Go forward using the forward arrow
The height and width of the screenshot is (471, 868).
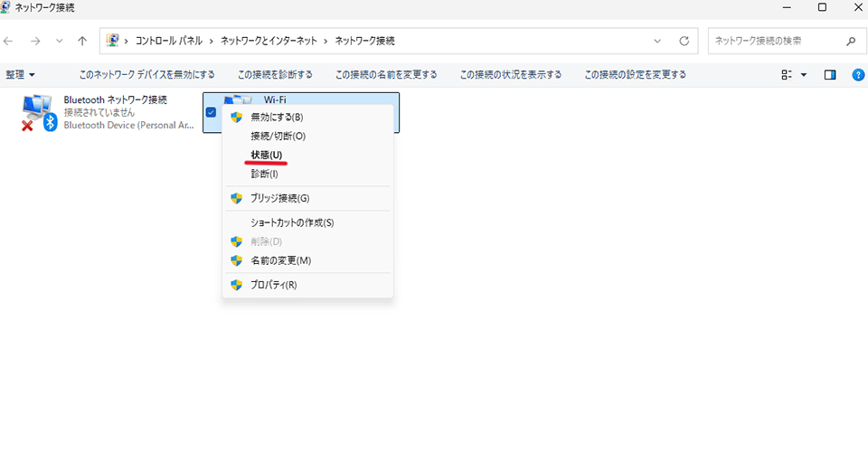[x=35, y=41]
